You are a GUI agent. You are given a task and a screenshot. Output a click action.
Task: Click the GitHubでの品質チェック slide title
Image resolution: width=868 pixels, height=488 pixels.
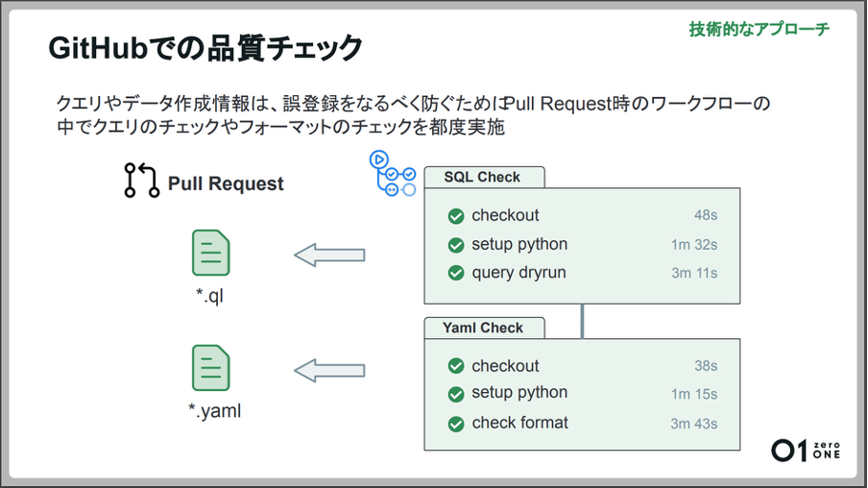[205, 47]
